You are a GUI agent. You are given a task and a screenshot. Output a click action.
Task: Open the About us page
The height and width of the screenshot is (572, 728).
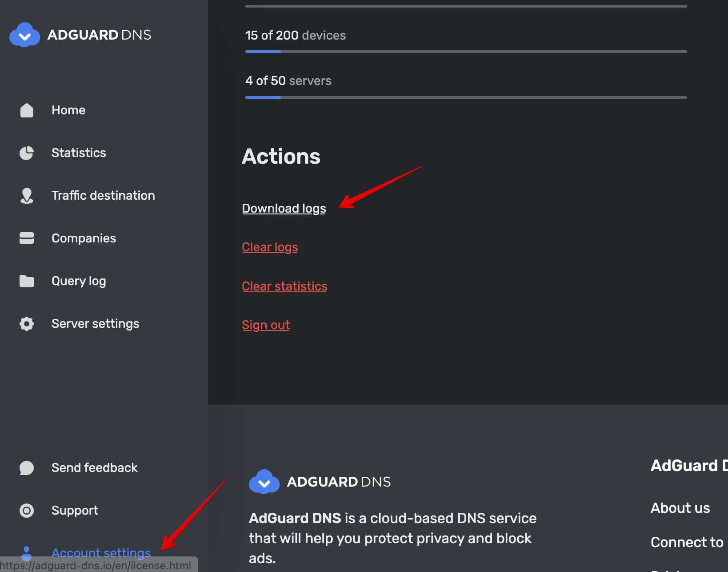[x=680, y=508]
